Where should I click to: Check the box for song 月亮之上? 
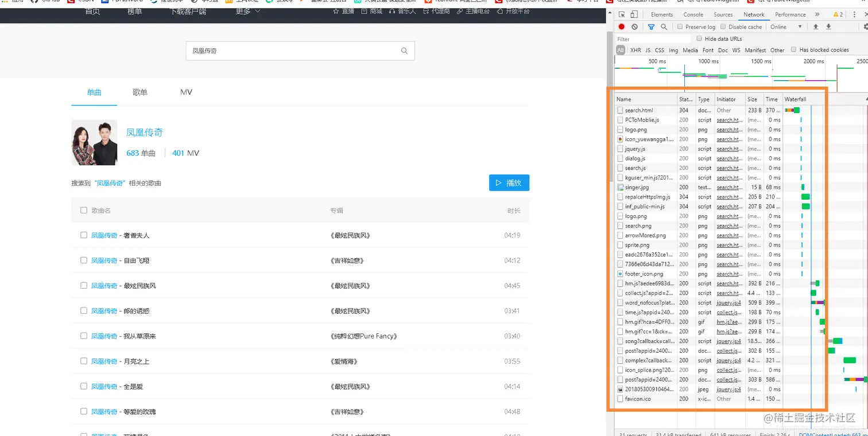84,361
